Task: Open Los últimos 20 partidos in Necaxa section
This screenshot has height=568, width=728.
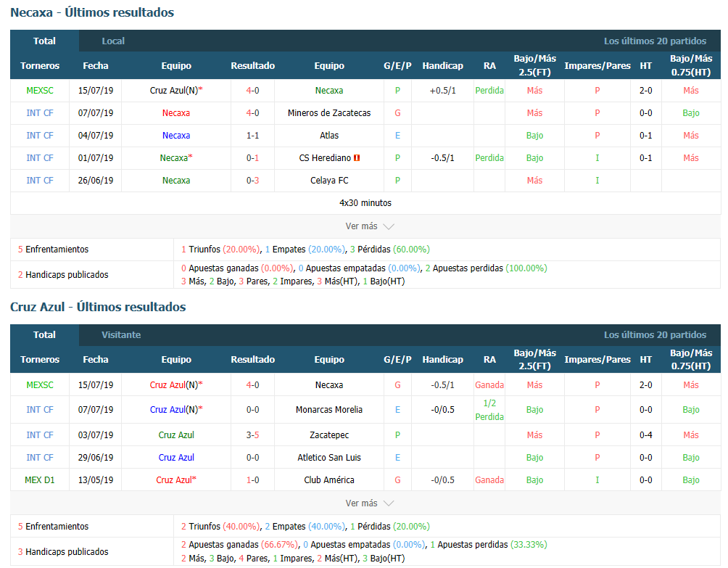Action: click(655, 41)
